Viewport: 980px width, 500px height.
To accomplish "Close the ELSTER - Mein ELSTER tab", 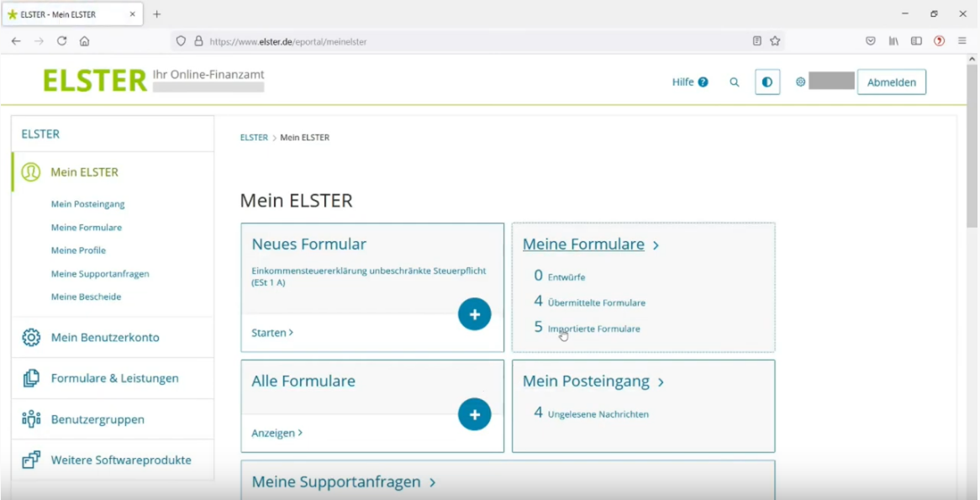I will [x=133, y=14].
